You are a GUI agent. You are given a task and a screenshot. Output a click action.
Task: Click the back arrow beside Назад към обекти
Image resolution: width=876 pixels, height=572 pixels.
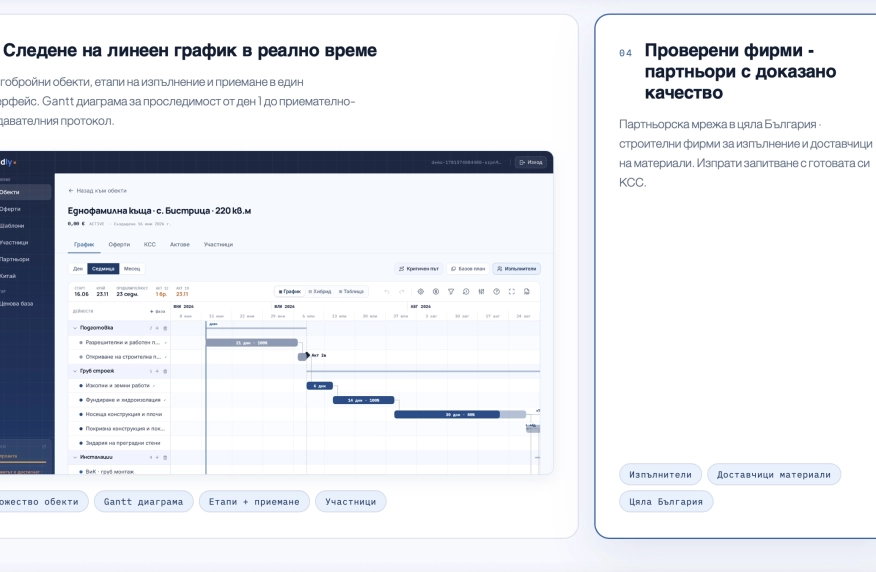click(x=71, y=190)
